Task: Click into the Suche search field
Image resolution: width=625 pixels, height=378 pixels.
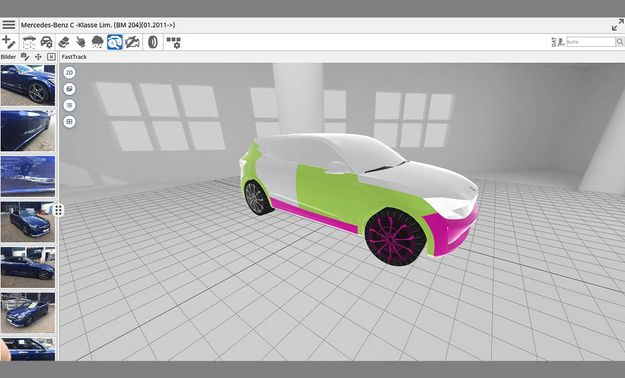Action: (590, 41)
